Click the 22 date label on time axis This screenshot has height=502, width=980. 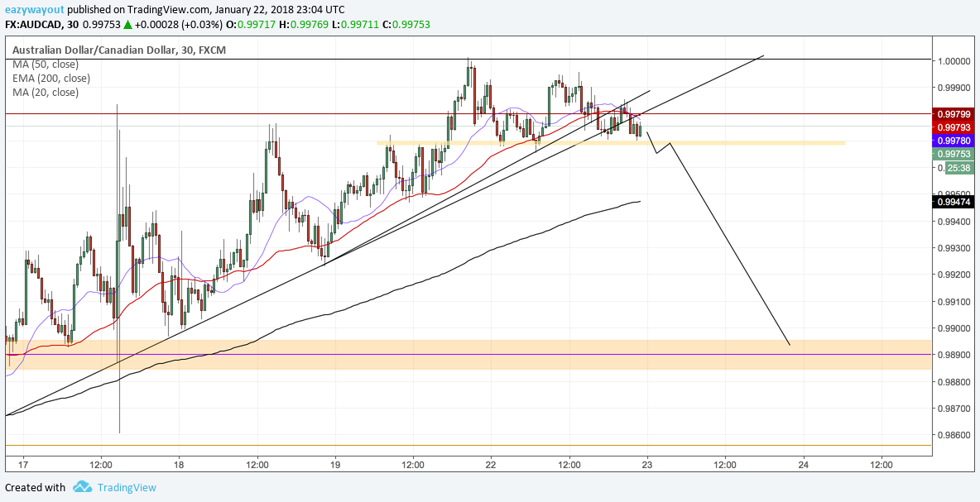pos(491,465)
